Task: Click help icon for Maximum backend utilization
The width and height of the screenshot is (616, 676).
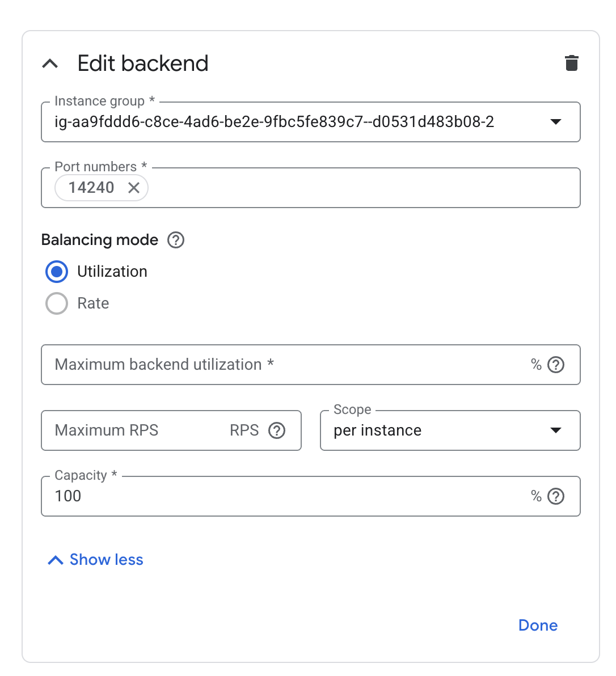Action: point(556,365)
